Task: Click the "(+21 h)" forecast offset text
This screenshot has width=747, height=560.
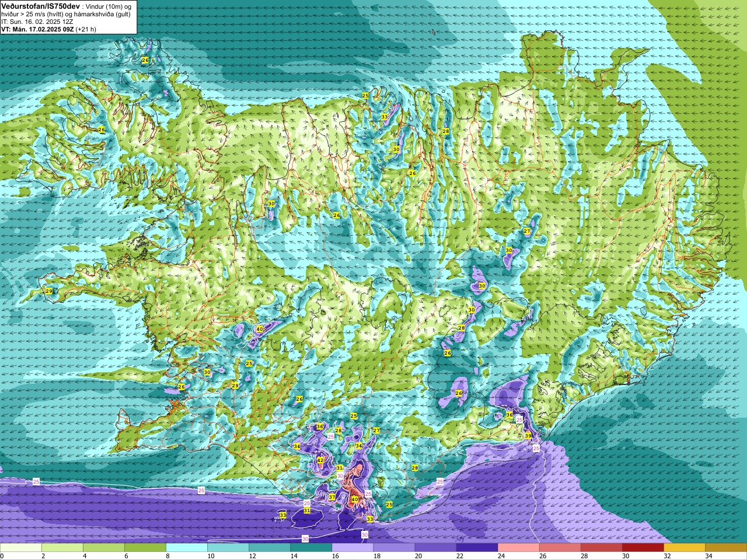Action: point(86,29)
